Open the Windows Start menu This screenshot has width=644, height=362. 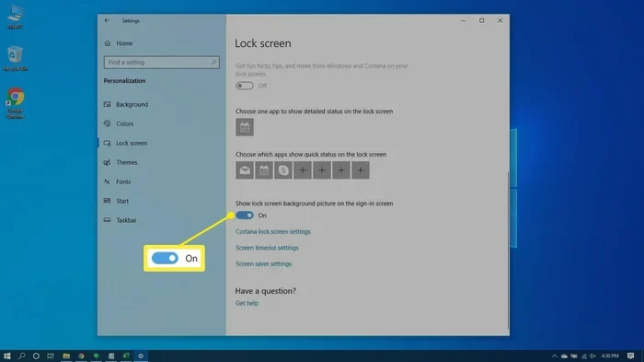click(x=6, y=356)
